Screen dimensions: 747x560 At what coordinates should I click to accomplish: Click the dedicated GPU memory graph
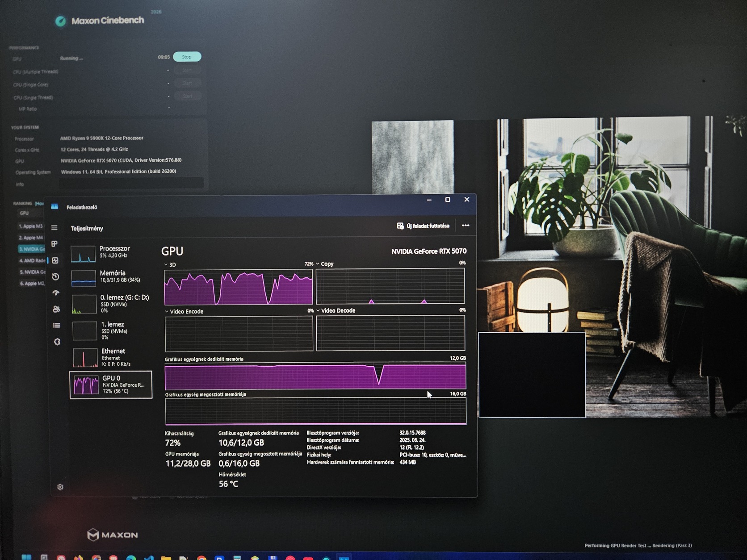[x=315, y=376]
